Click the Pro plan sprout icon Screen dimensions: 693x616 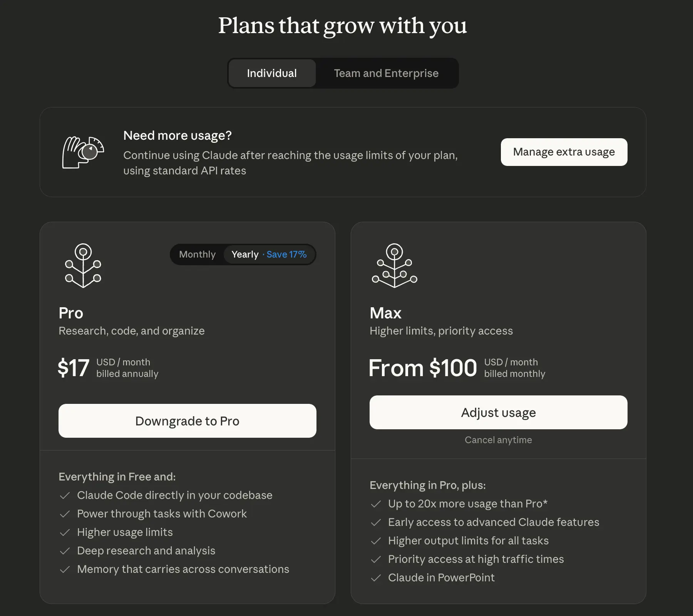click(83, 266)
